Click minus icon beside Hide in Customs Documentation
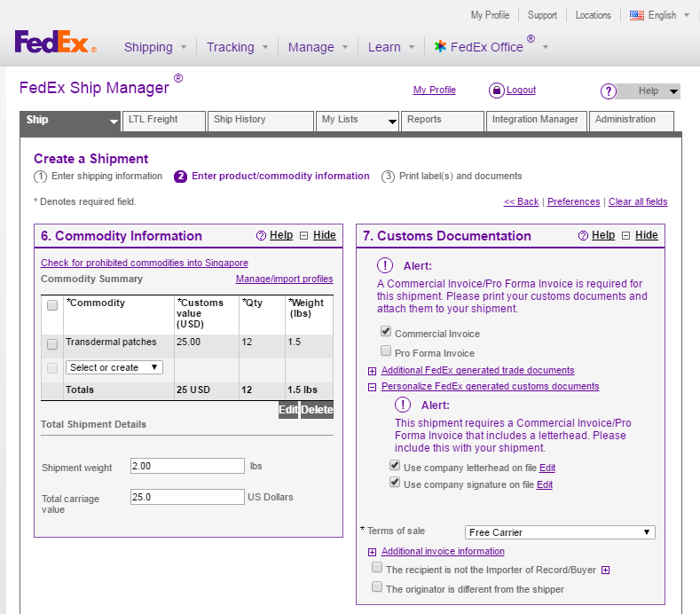 point(625,235)
